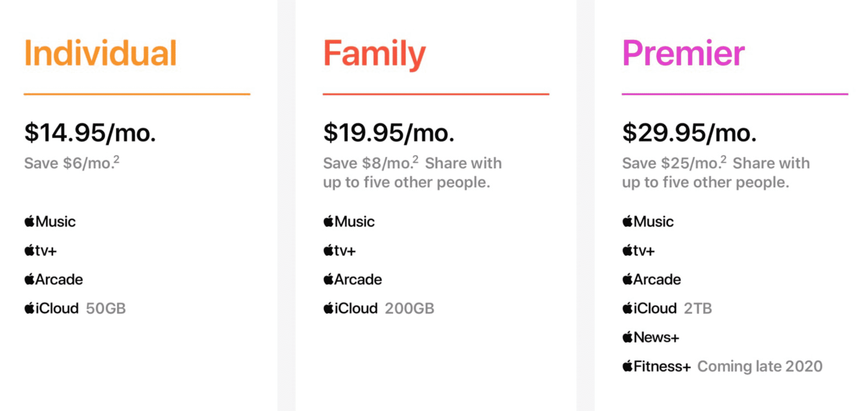
Task: Click the $14.95/mo. price text
Action: coord(90,133)
